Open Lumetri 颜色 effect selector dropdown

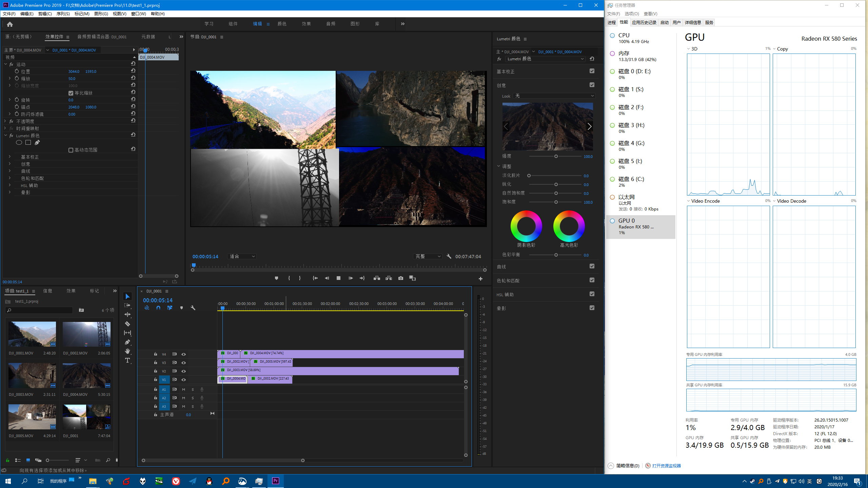click(x=545, y=59)
